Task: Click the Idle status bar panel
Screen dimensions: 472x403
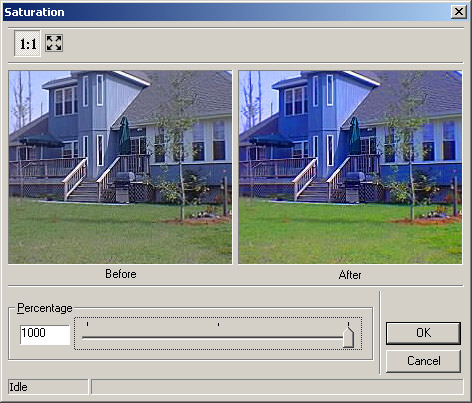Action: point(48,387)
